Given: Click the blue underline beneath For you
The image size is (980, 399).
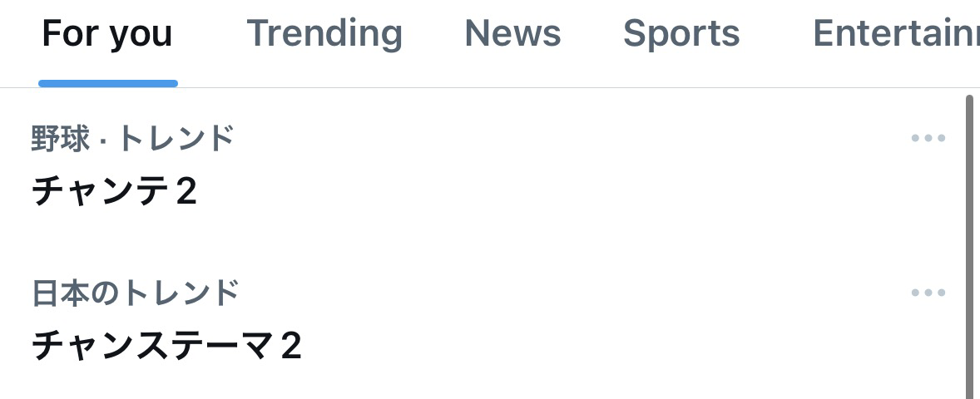Looking at the screenshot, I should (107, 83).
